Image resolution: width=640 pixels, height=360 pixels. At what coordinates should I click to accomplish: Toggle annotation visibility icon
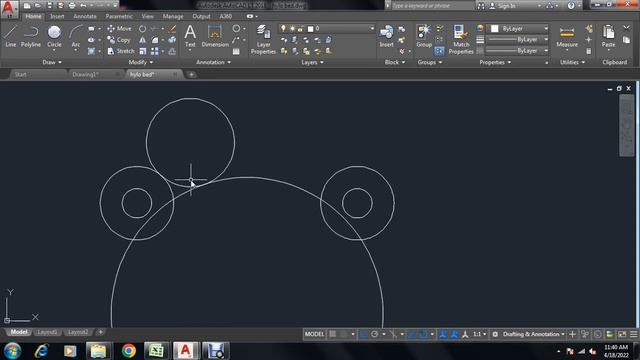443,334
